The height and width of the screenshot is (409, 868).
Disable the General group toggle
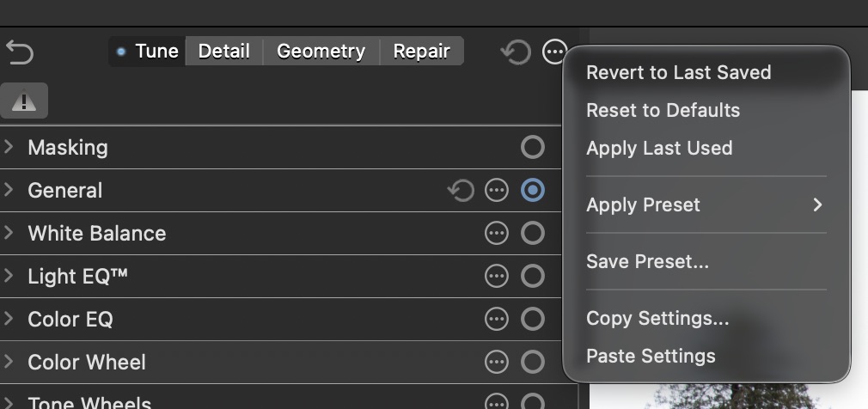[x=533, y=191]
